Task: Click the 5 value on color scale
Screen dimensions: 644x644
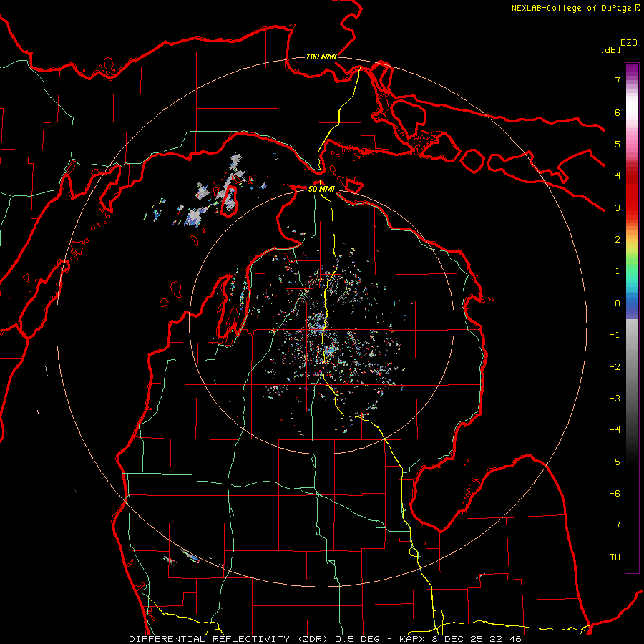Action: 618,144
